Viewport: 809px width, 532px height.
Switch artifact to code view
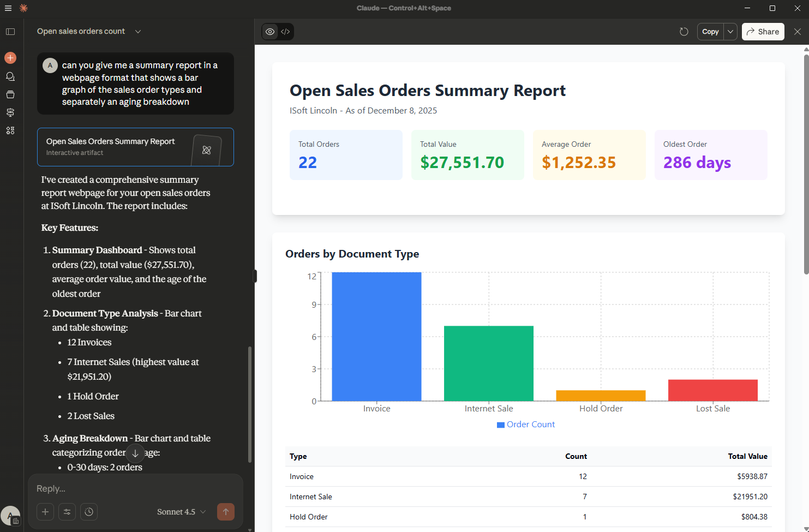pos(285,32)
